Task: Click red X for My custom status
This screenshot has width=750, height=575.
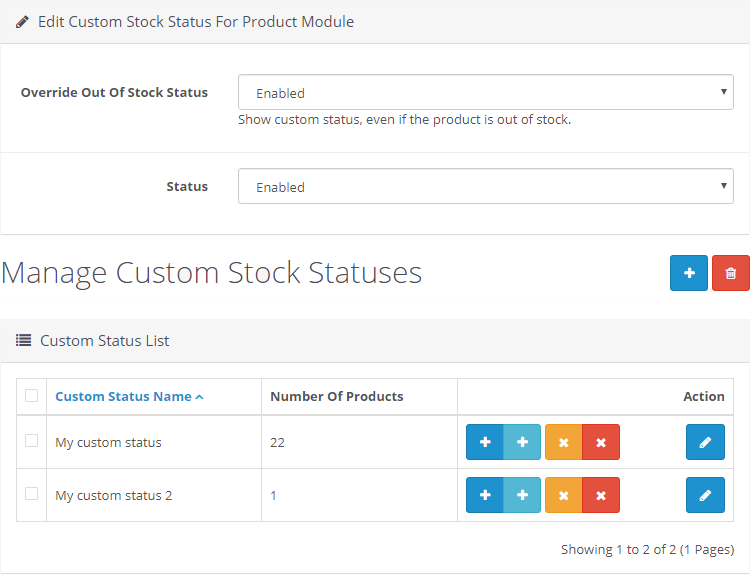Action: [x=601, y=442]
